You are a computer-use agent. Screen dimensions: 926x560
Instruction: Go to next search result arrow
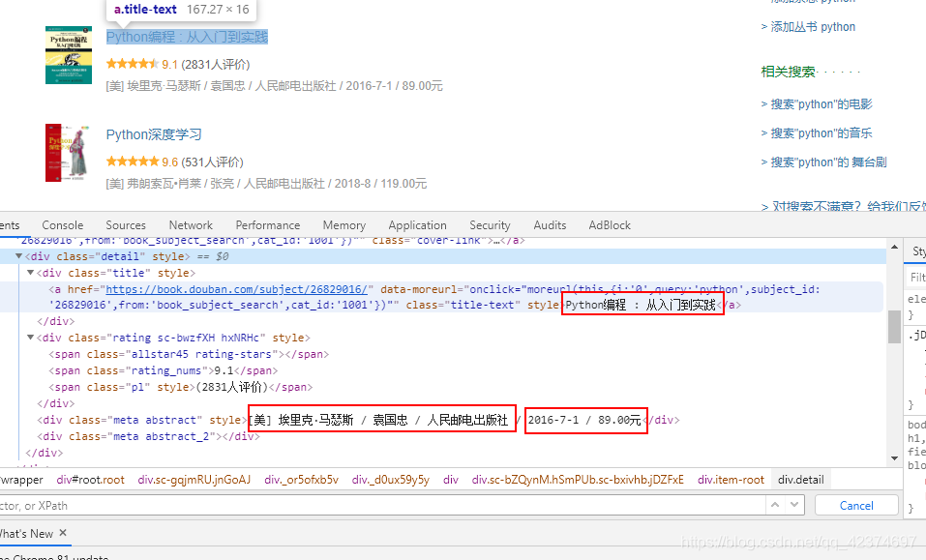pos(794,505)
